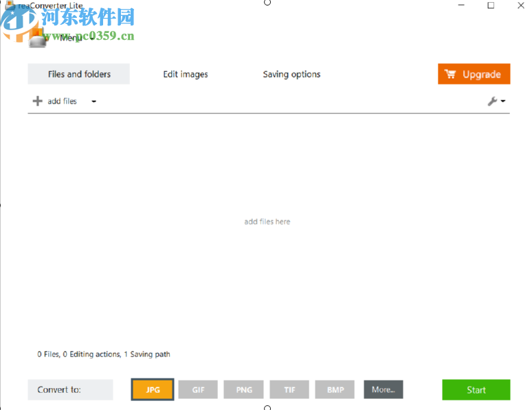Click the green Start button
Image resolution: width=532 pixels, height=410 pixels.
tap(476, 389)
